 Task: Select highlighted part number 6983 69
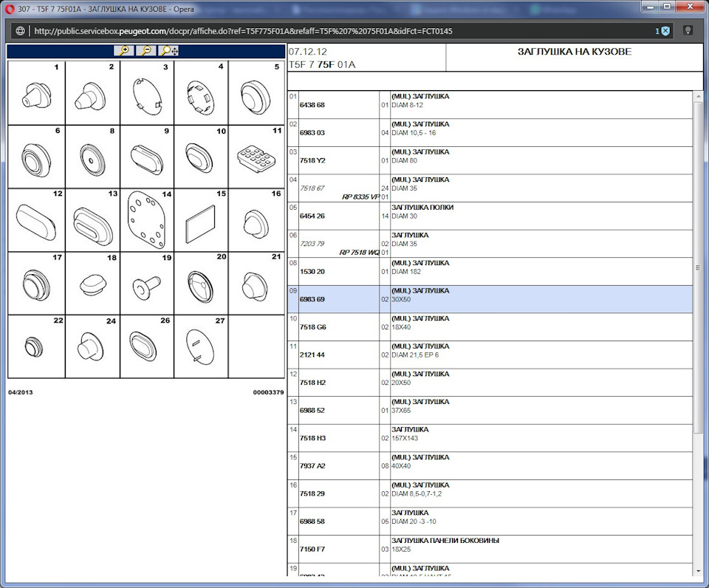click(x=312, y=299)
